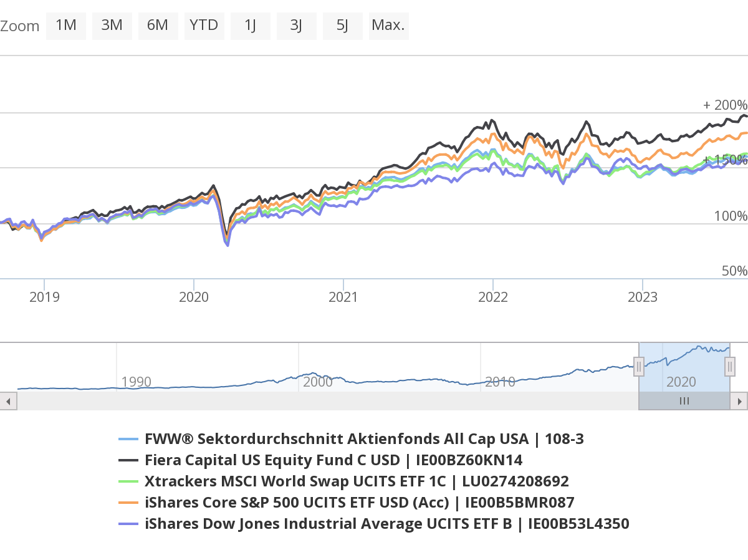The image size is (748, 560).
Task: Click the 2023 x-axis label
Action: [x=642, y=297]
